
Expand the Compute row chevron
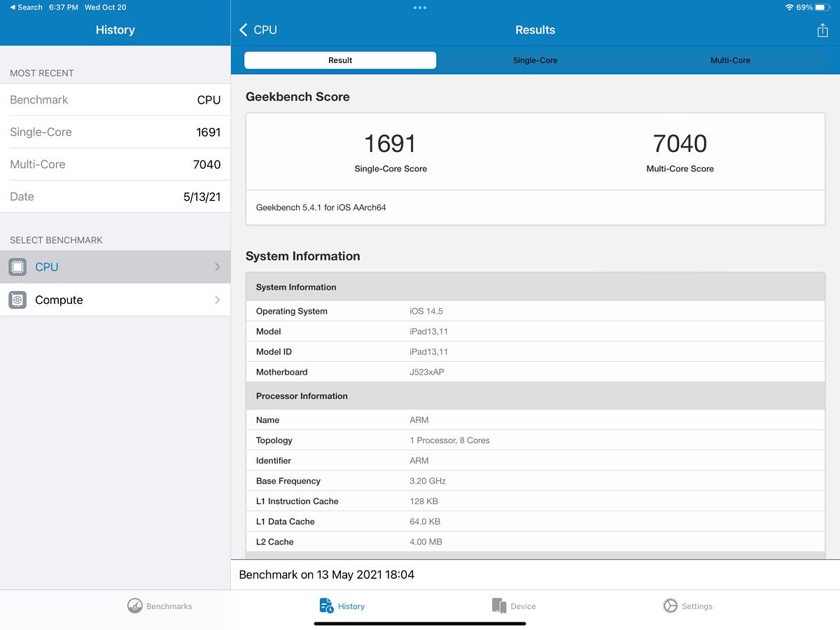click(x=217, y=300)
